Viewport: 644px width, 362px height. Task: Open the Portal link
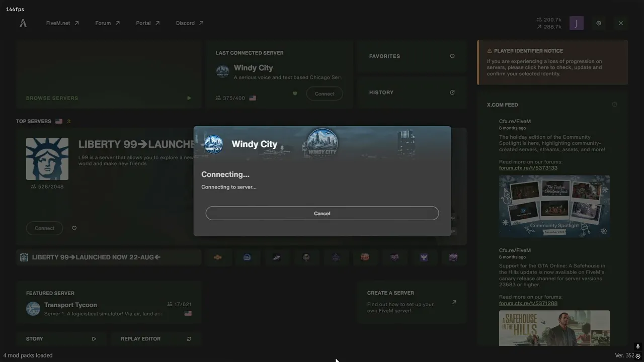[148, 23]
